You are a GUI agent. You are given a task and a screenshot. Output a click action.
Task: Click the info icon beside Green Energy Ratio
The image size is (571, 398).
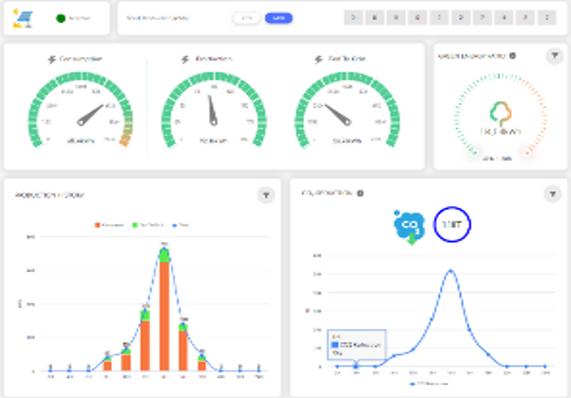point(512,56)
